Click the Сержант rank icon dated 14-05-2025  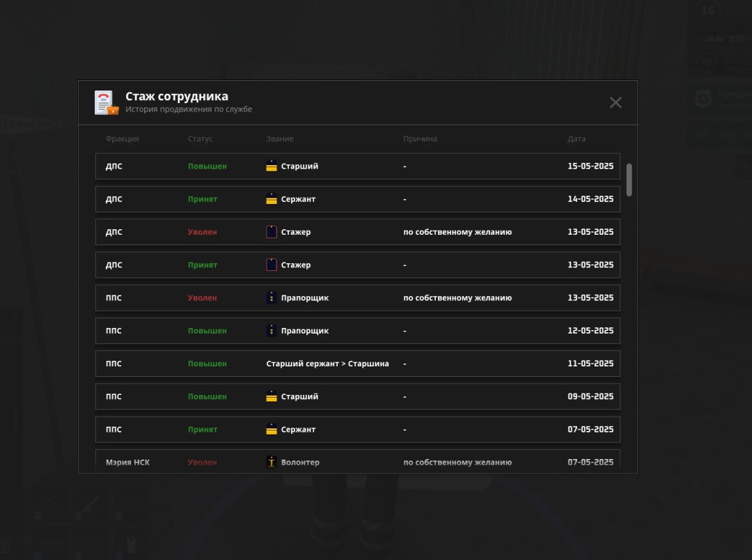[x=272, y=199]
